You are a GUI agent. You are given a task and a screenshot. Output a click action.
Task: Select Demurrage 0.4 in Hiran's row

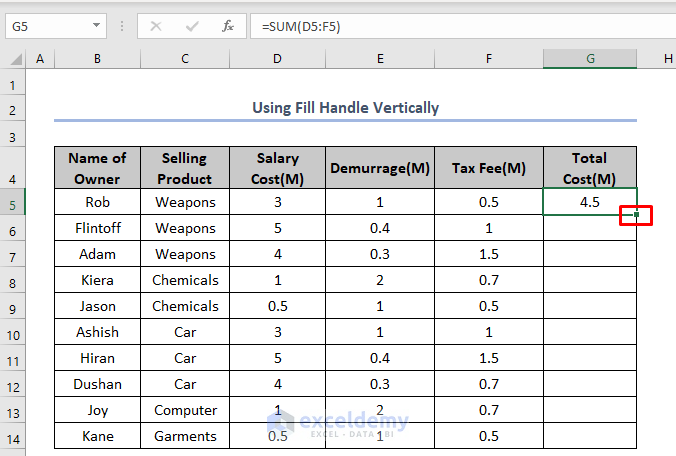(380, 358)
